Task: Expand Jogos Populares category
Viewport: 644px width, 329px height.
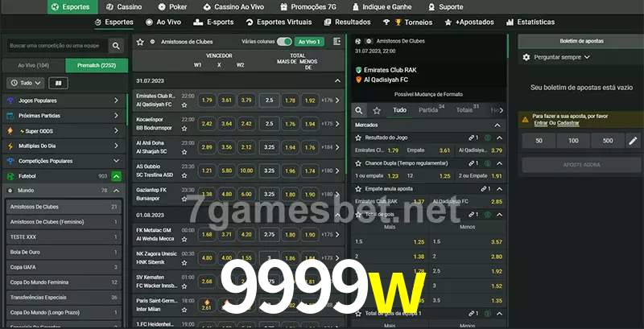Action: [64, 101]
